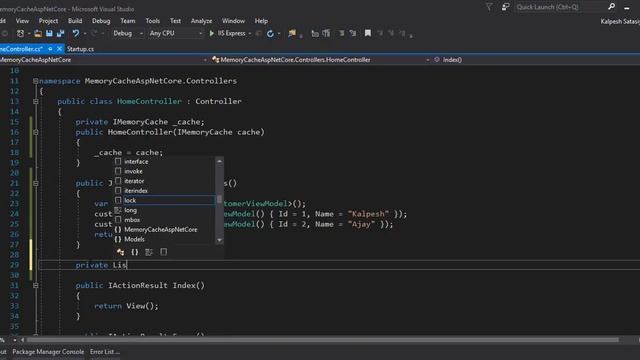Screen dimensions: 640x360
Task: Click the IntelliSense list scroll up arrow
Action: pyautogui.click(x=220, y=161)
